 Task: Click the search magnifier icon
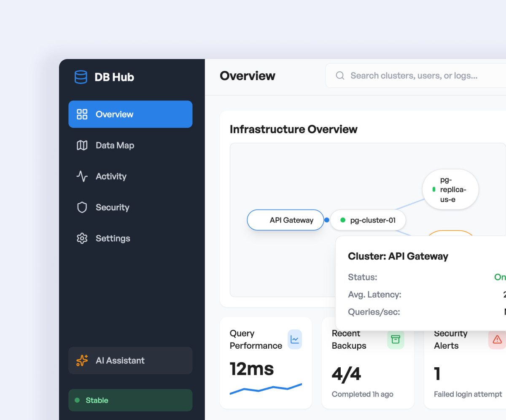340,76
